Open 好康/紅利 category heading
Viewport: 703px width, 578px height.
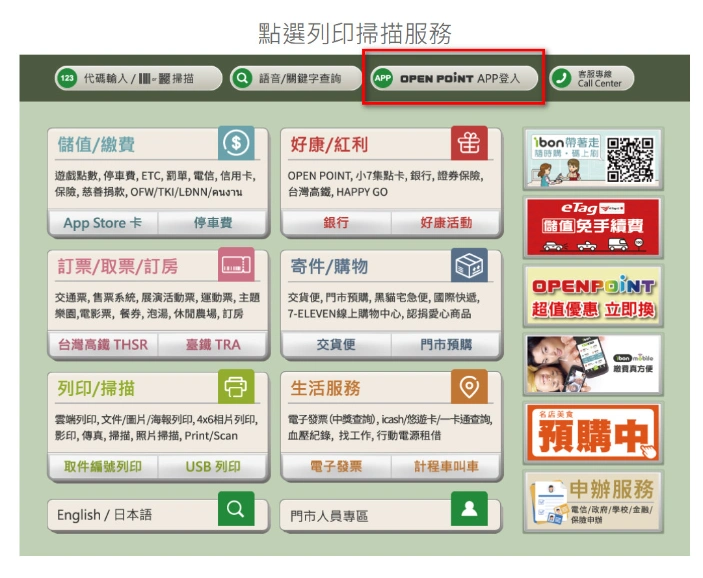[x=329, y=144]
